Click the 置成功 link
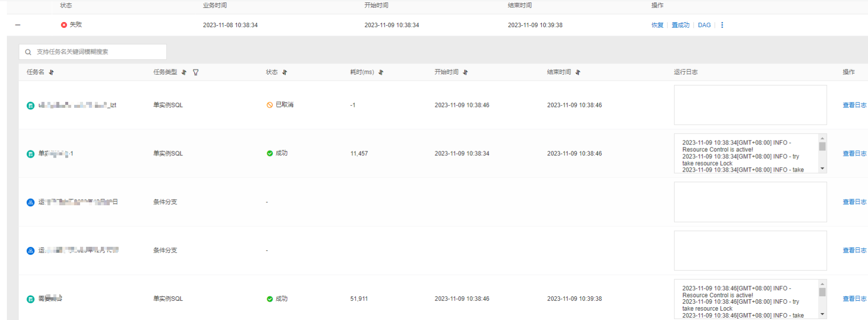 click(680, 25)
